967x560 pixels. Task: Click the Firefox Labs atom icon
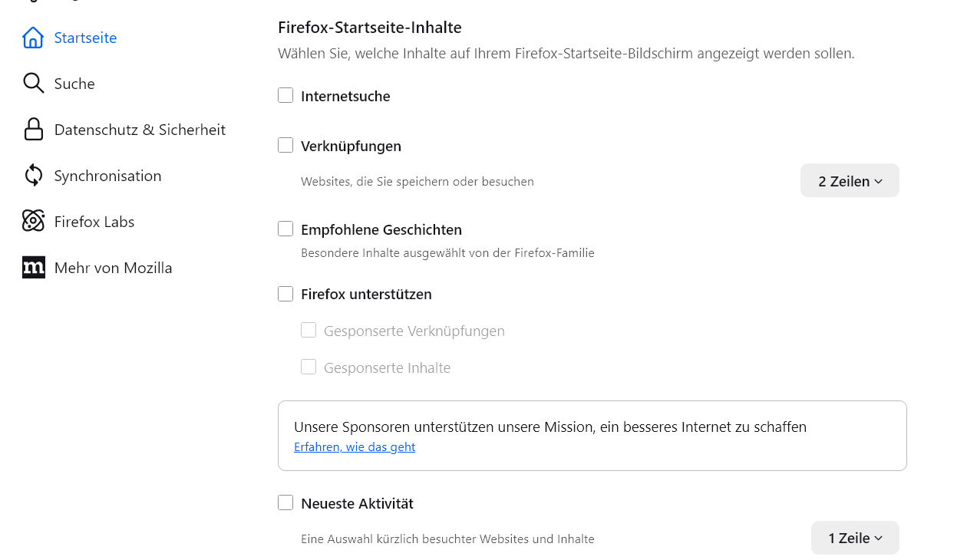(x=33, y=222)
